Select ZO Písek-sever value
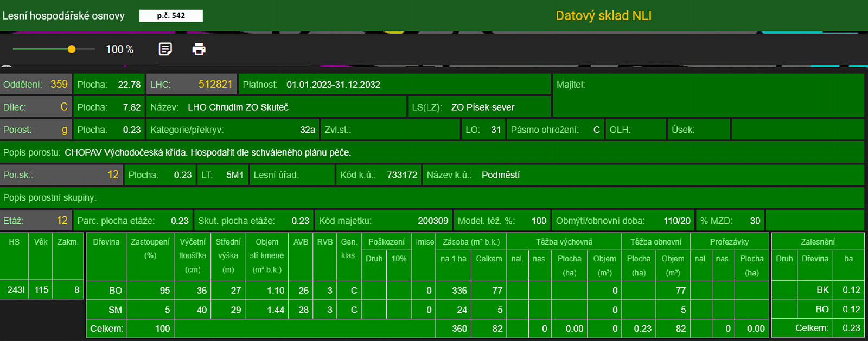Image resolution: width=868 pixels, height=341 pixels. 483,107
